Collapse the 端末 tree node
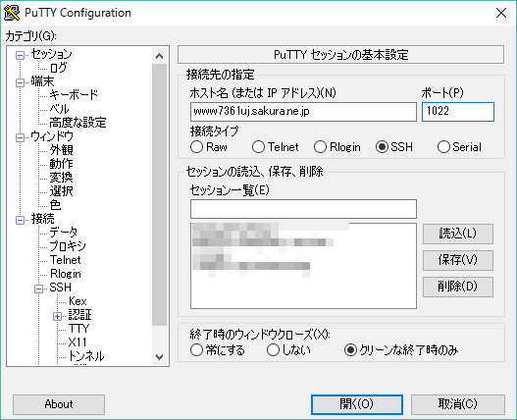 point(21,82)
